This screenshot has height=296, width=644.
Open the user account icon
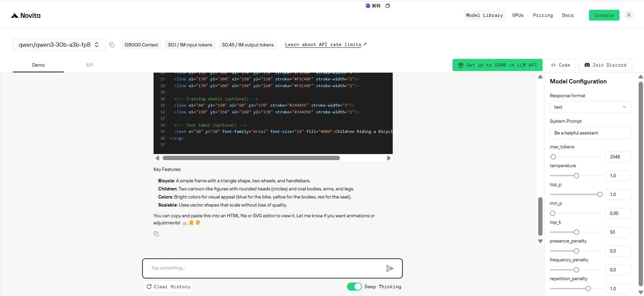[x=629, y=15]
